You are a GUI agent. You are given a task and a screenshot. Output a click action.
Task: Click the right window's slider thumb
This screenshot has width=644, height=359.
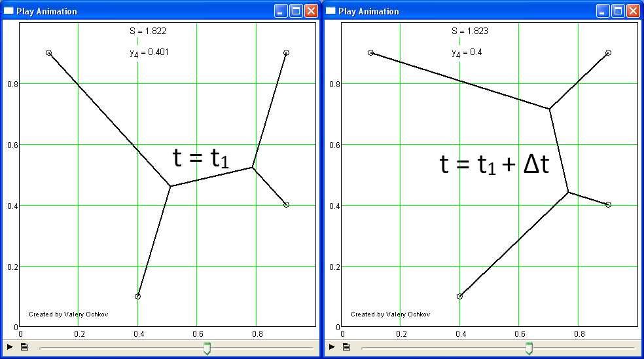pos(529,349)
